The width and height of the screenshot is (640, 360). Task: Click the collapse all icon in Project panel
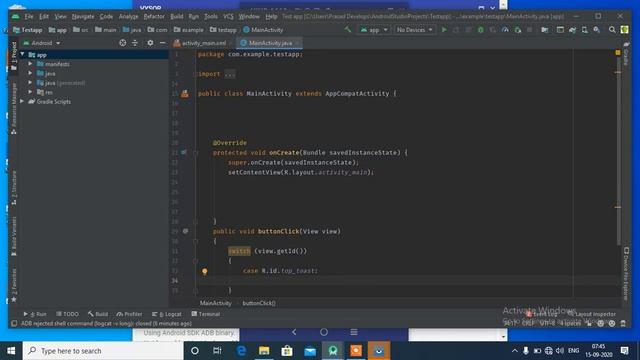[135, 43]
